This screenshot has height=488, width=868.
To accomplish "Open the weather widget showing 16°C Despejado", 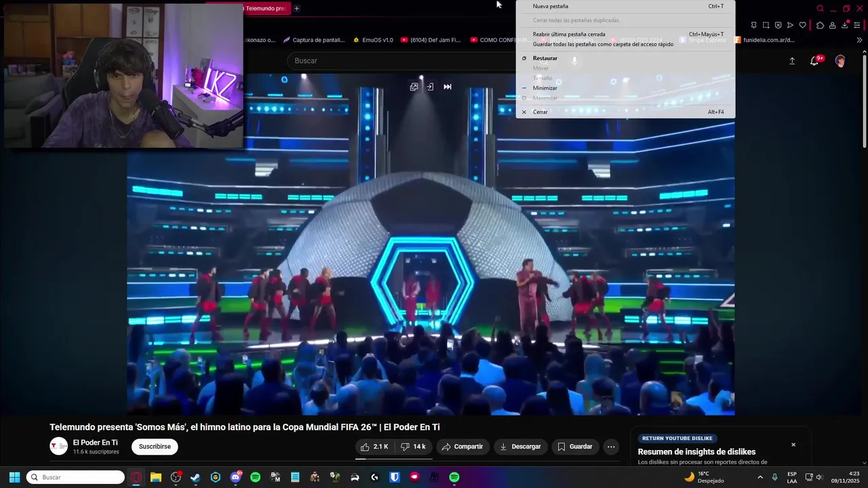I will pos(704,477).
